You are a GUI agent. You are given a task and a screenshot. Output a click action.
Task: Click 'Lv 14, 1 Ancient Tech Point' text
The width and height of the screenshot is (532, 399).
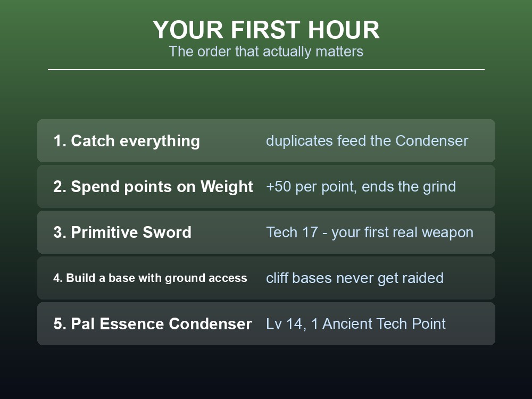coord(355,323)
